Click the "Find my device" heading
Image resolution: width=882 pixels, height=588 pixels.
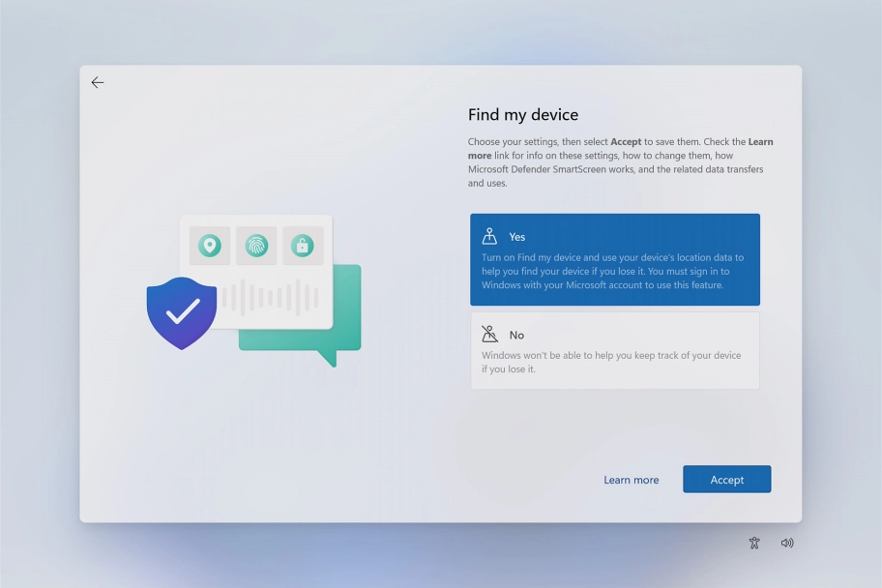point(523,115)
